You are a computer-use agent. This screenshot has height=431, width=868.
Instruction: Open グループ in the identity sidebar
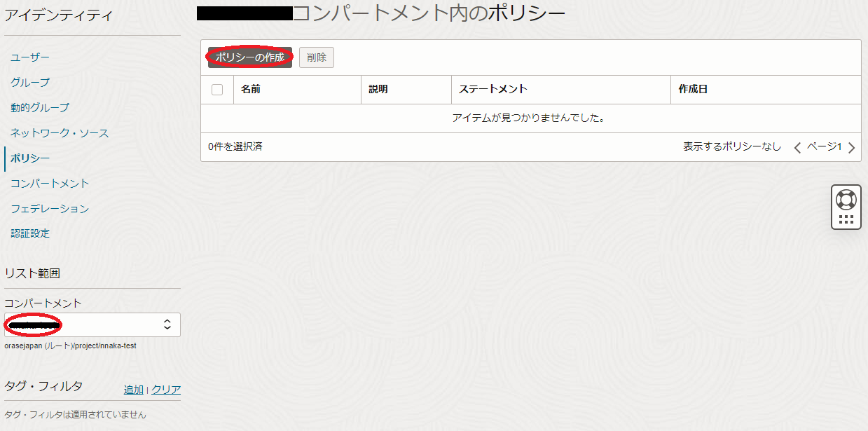30,82
